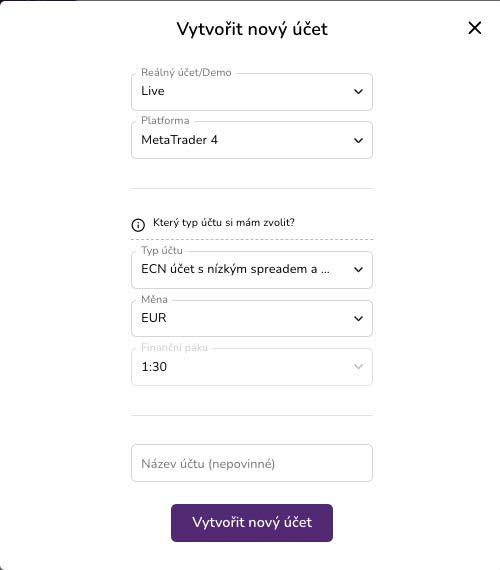Click the greyed chevron beside 1:30
This screenshot has width=500, height=570.
[x=358, y=366]
